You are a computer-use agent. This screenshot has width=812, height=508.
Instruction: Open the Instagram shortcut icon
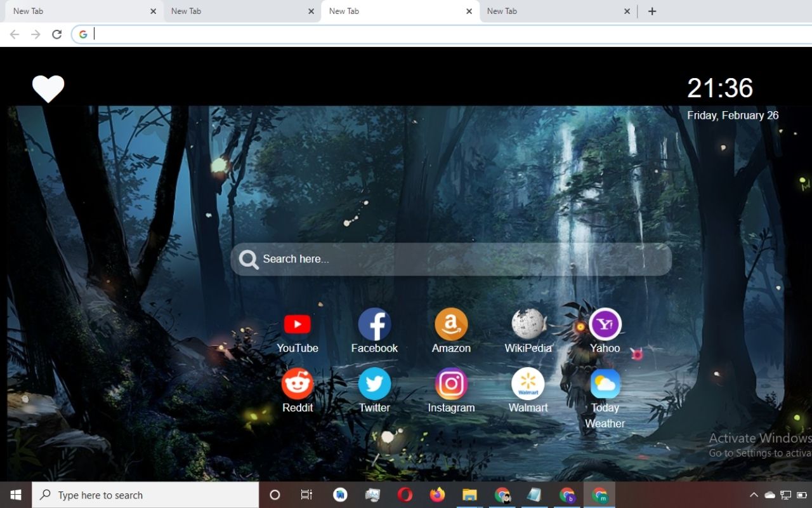tap(451, 384)
